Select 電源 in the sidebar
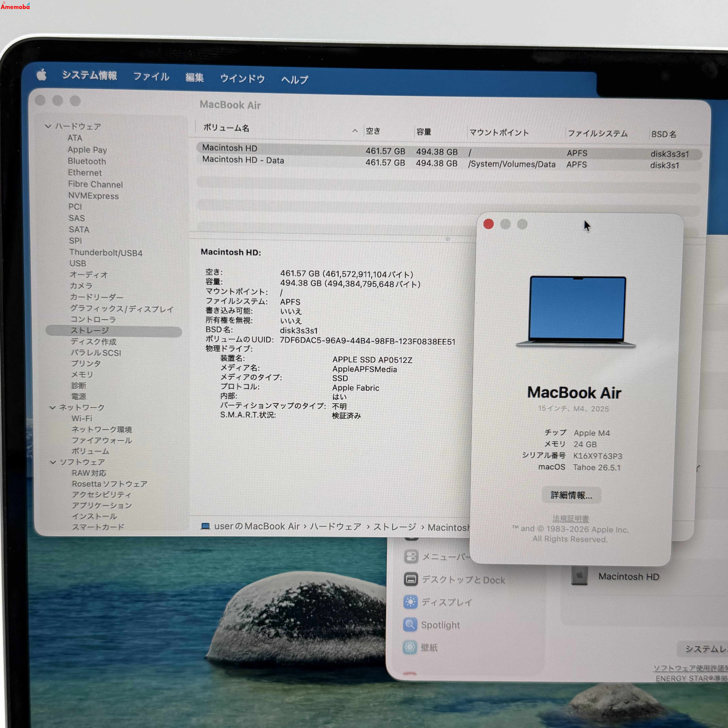 pyautogui.click(x=79, y=396)
